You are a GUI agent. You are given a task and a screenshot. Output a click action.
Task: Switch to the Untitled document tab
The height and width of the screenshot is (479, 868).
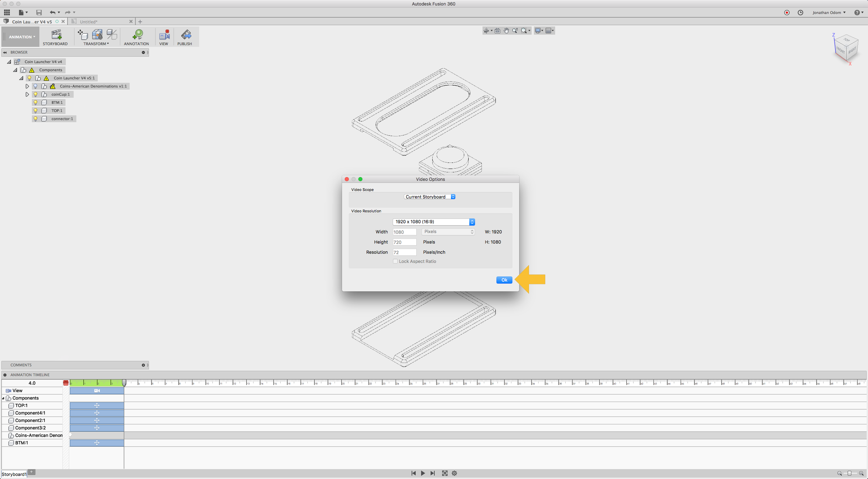[x=89, y=22]
